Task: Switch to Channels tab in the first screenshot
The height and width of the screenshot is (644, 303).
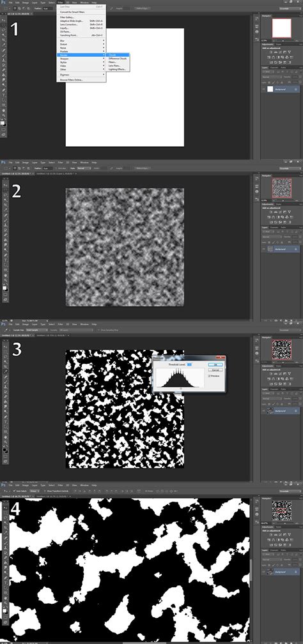Action: coord(274,68)
